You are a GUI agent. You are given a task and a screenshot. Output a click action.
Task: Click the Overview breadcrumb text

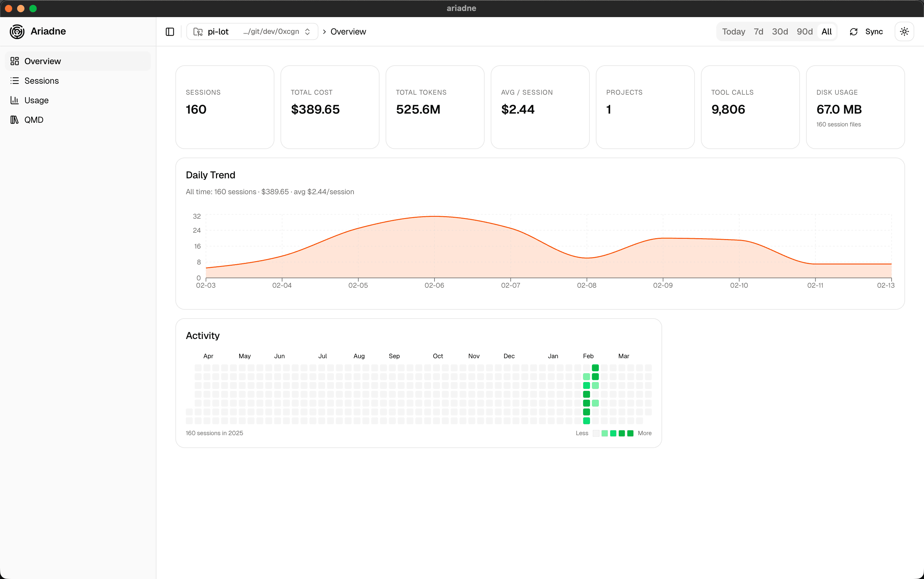pyautogui.click(x=348, y=32)
